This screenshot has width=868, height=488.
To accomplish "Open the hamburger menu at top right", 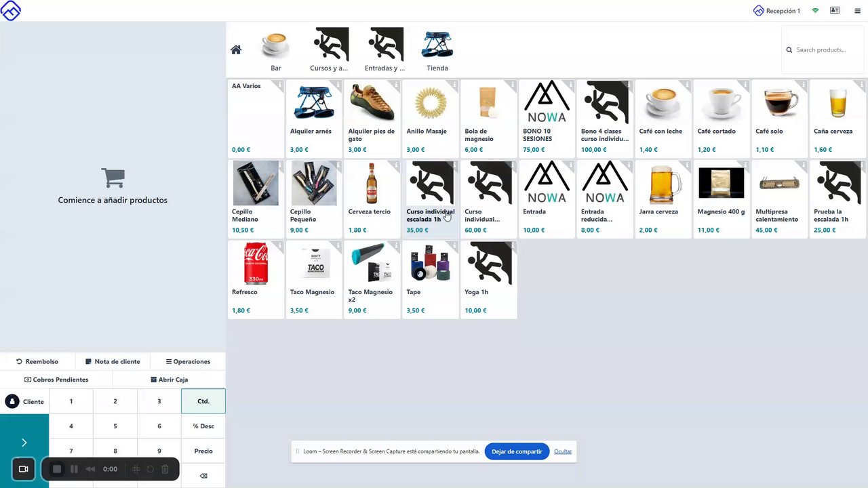I will pyautogui.click(x=857, y=11).
